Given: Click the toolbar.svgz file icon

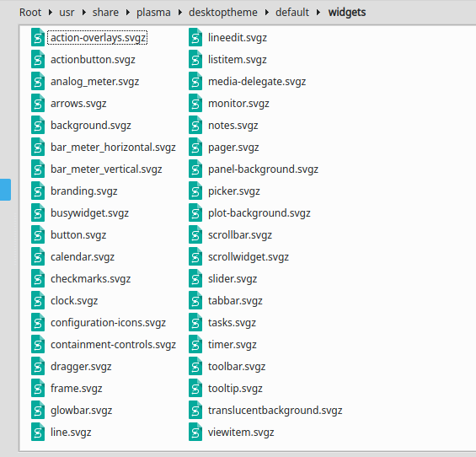Looking at the screenshot, I should point(195,366).
